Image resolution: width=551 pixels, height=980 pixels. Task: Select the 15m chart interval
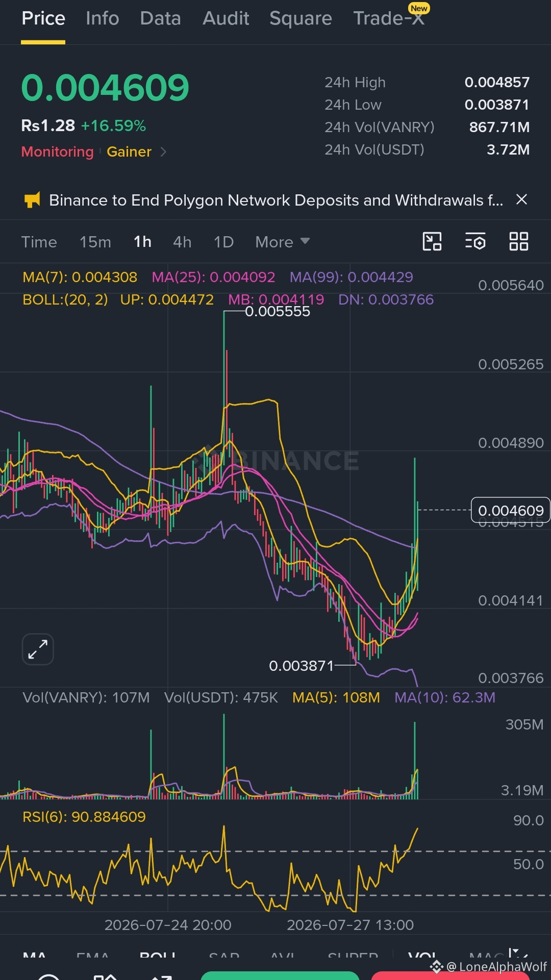point(95,242)
